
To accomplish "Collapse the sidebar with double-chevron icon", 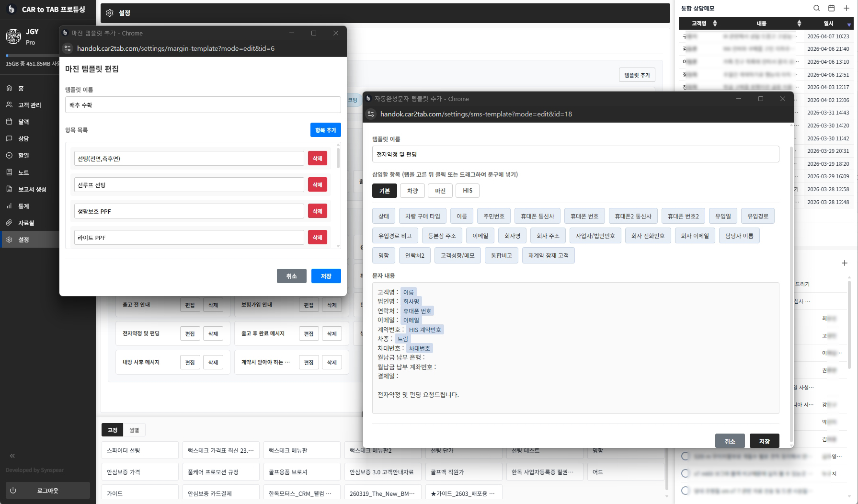I will (12, 456).
